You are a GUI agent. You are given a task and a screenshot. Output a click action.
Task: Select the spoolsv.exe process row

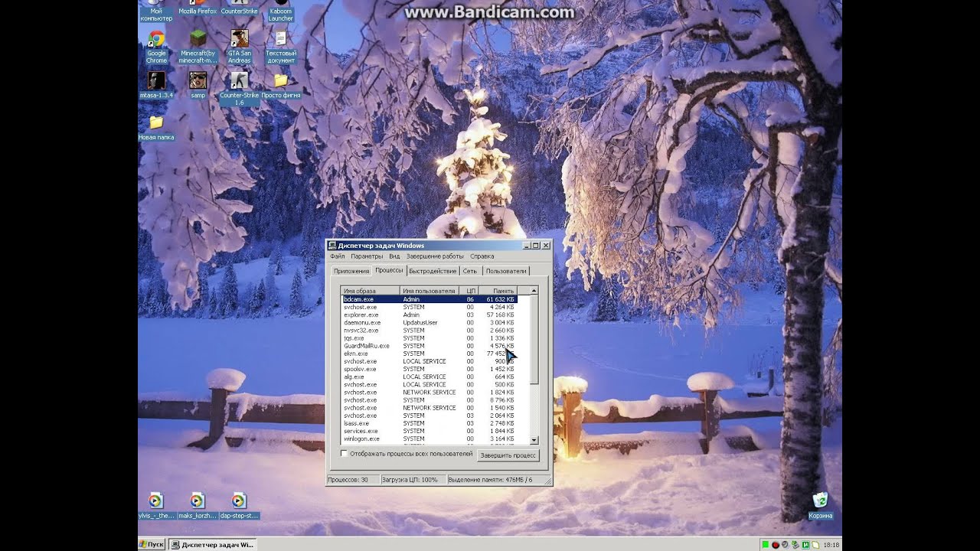click(x=430, y=369)
